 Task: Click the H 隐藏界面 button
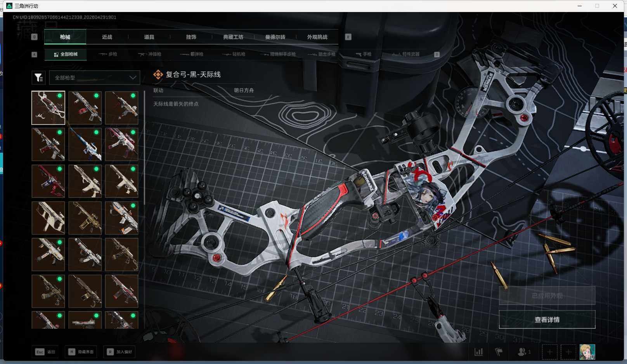81,352
